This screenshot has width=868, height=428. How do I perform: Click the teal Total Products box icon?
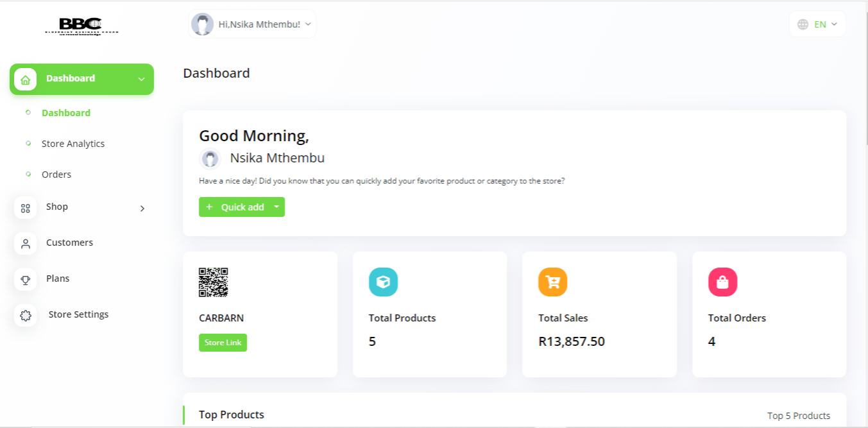[x=383, y=282]
